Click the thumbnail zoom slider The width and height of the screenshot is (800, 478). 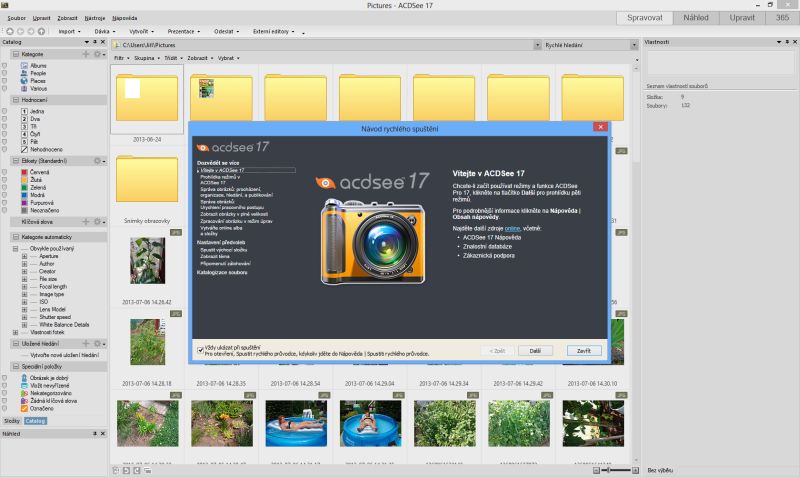(616, 470)
